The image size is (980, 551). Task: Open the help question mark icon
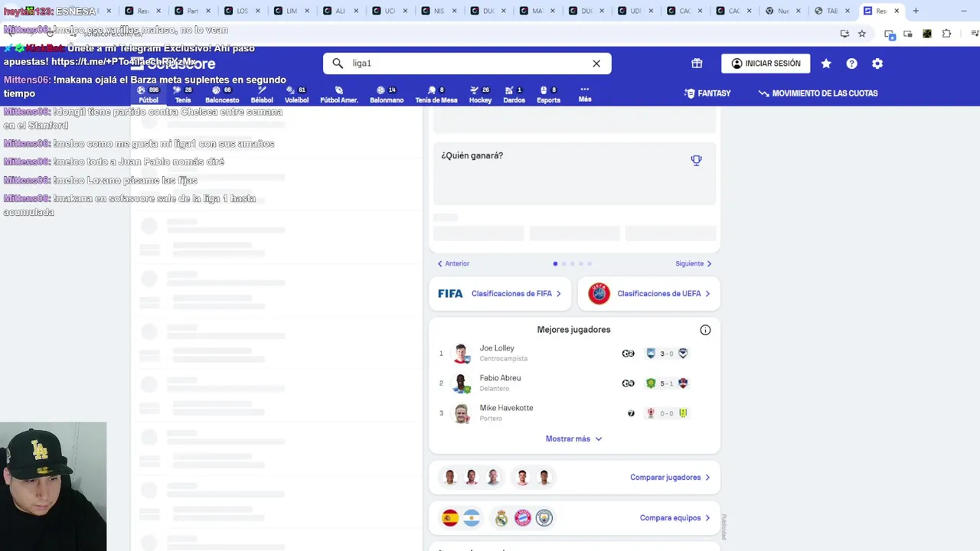tap(851, 64)
